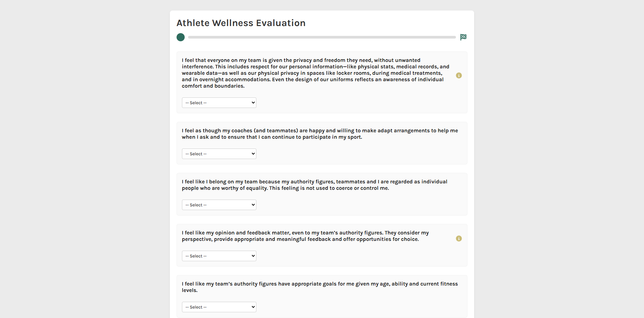Click the gray survey progress bar track
The image size is (644, 318).
[x=321, y=37]
